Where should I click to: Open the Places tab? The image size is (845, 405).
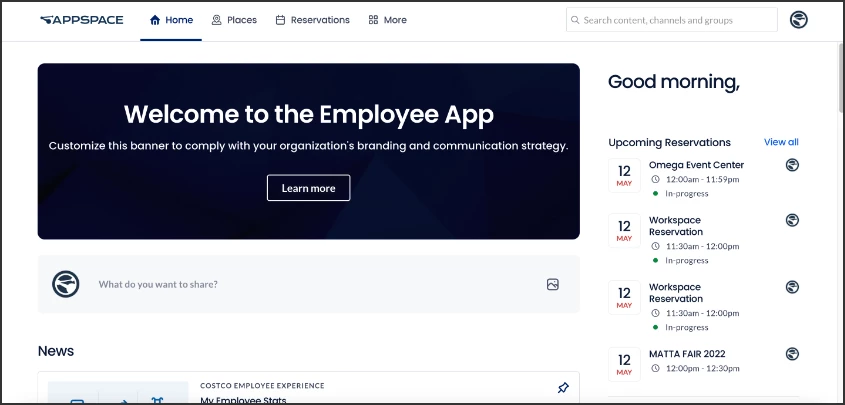(x=234, y=20)
